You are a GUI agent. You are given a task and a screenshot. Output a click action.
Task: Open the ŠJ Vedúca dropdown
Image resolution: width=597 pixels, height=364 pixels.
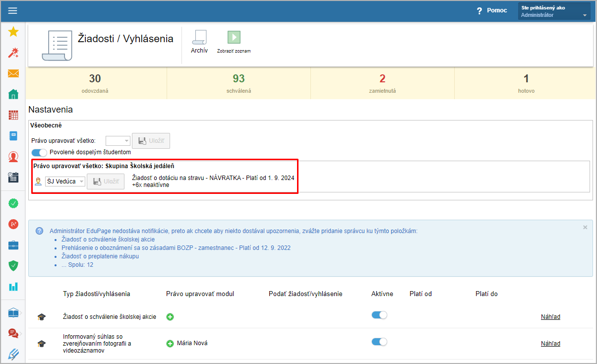tap(65, 182)
